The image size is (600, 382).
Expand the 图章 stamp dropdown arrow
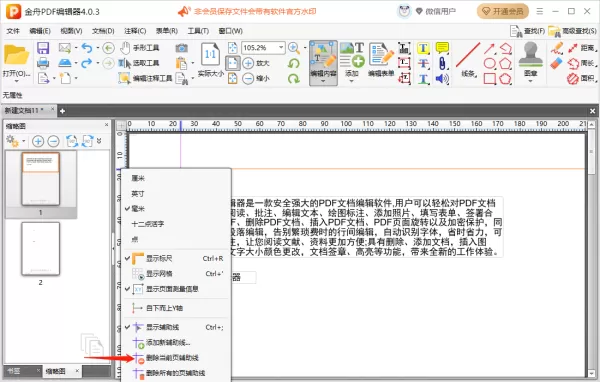(x=530, y=81)
